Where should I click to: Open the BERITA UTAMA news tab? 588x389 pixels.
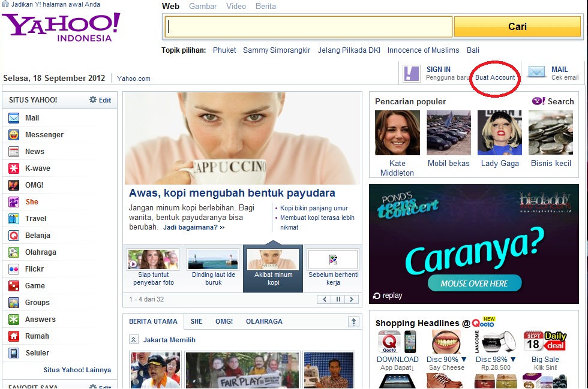tap(153, 321)
